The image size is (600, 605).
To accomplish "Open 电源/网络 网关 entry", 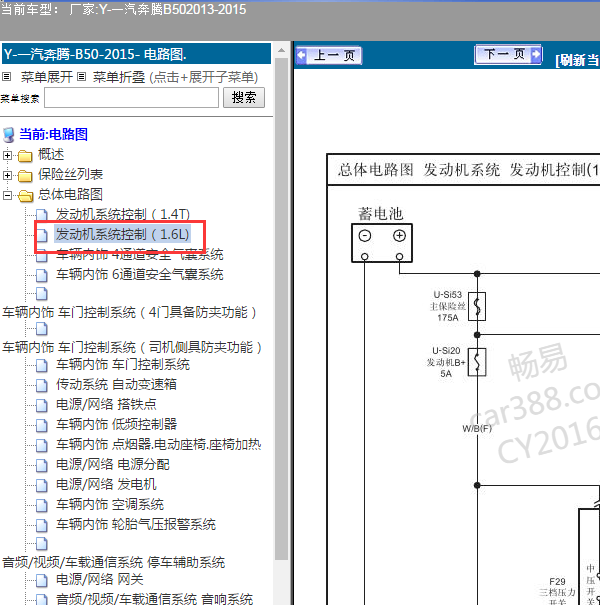I will pos(100,580).
